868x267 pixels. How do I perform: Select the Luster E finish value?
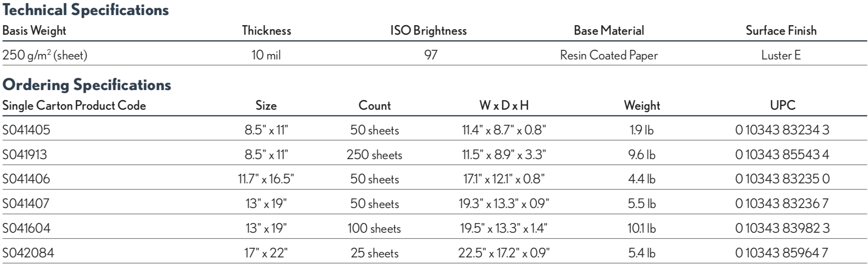tap(781, 55)
